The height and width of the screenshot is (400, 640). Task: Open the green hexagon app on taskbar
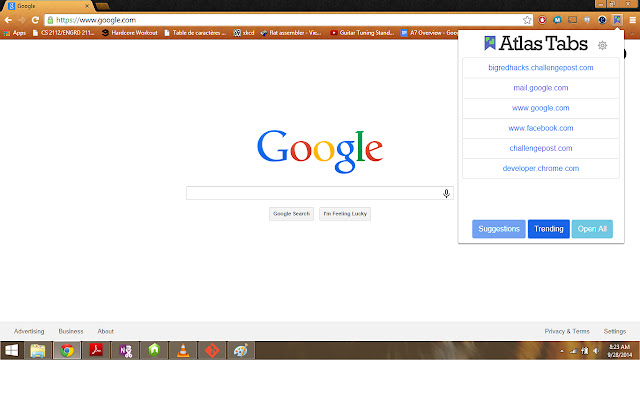[x=154, y=350]
